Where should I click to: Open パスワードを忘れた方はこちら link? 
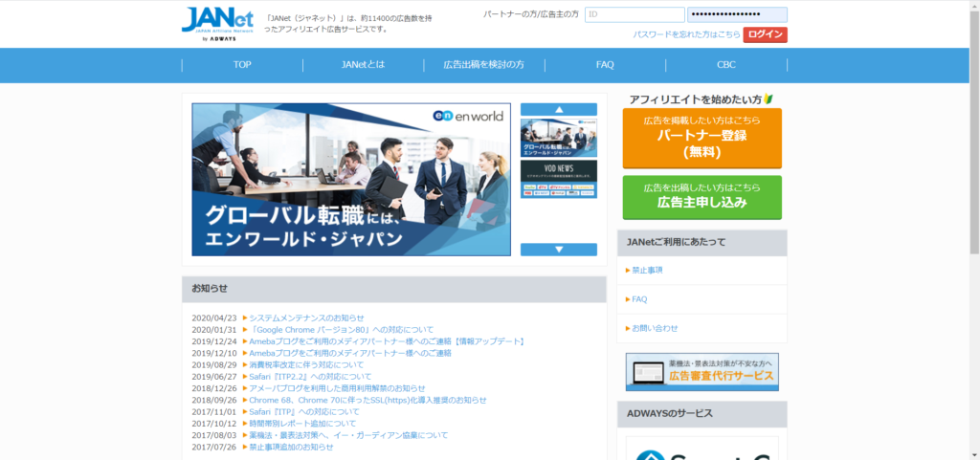[686, 35]
